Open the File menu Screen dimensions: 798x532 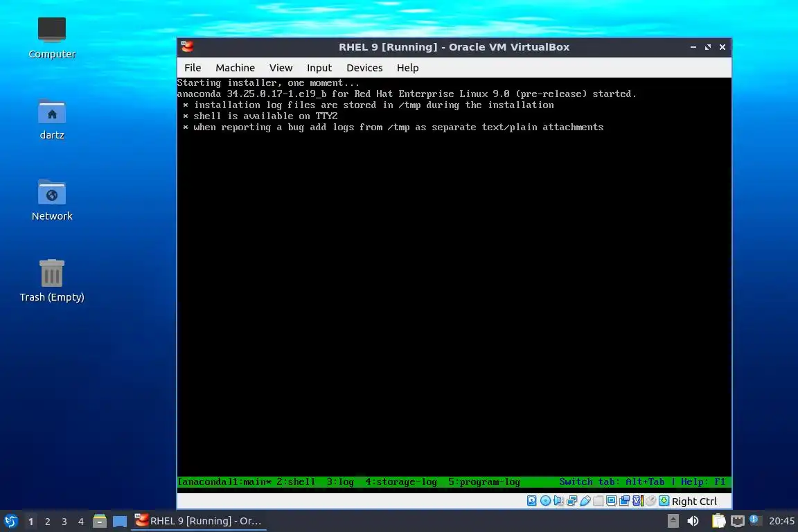193,68
